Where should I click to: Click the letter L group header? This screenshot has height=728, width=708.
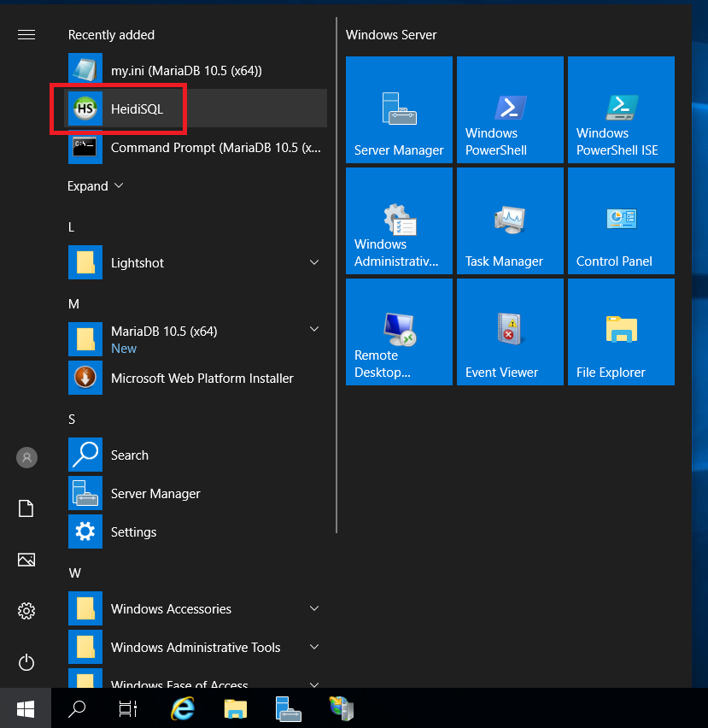(72, 227)
